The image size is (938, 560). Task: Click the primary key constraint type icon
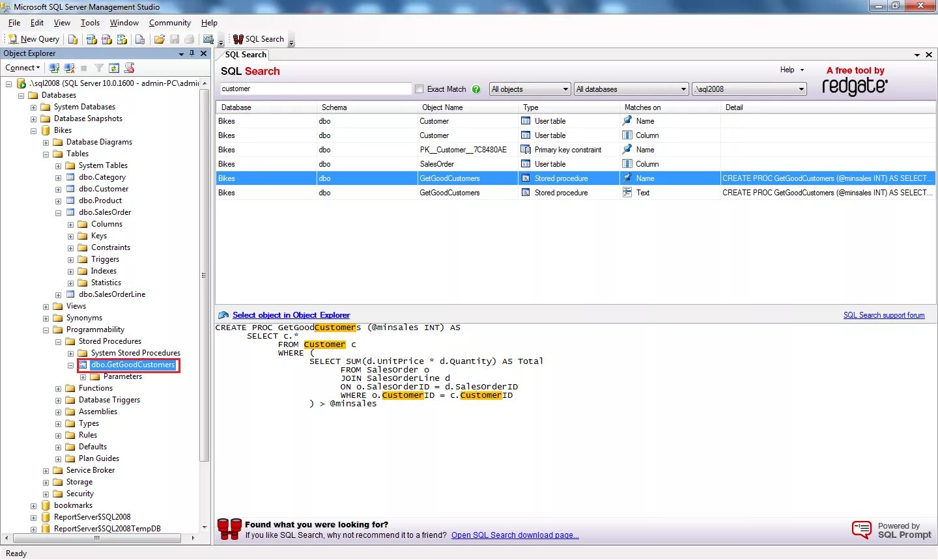click(x=526, y=150)
